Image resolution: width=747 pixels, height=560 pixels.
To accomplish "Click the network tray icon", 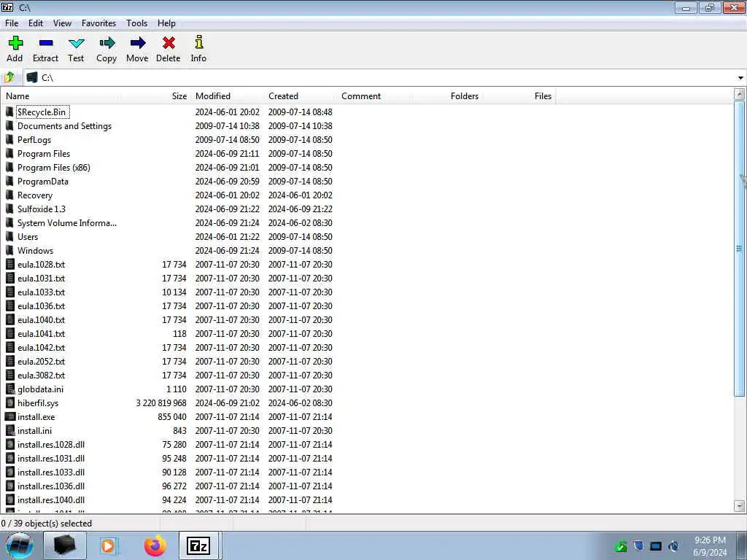I will 656,546.
